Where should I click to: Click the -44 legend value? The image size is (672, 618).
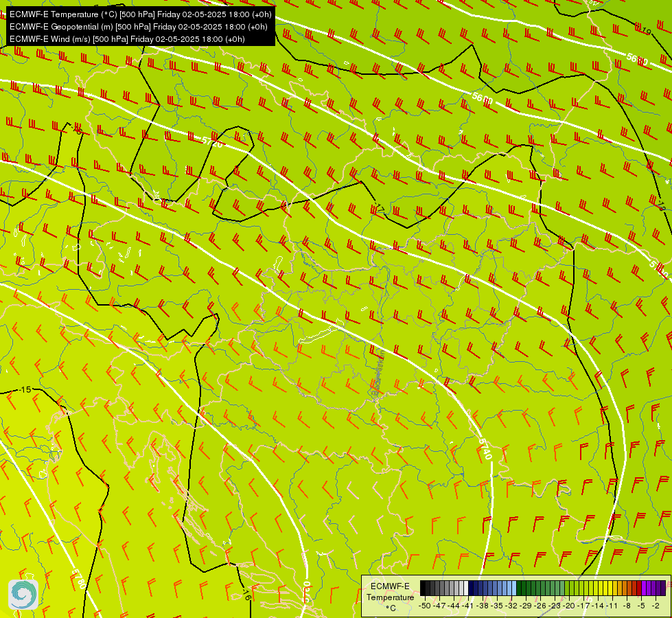pyautogui.click(x=454, y=606)
